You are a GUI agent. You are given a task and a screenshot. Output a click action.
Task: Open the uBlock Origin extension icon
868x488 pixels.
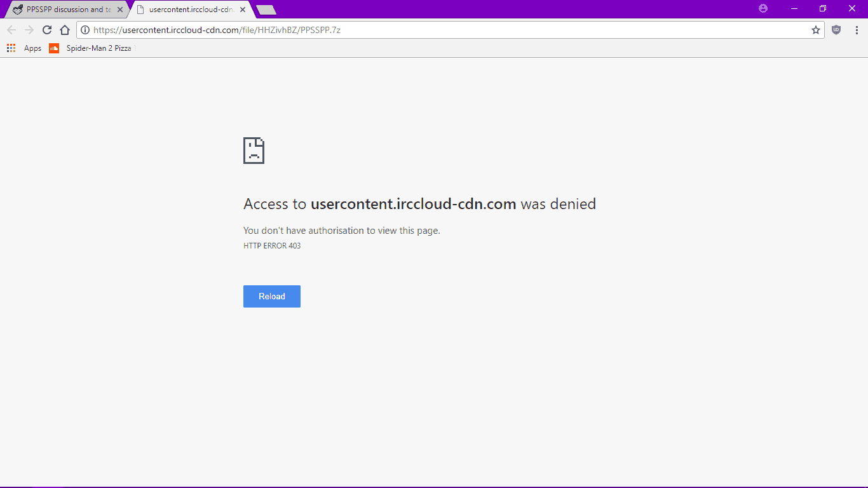(836, 30)
